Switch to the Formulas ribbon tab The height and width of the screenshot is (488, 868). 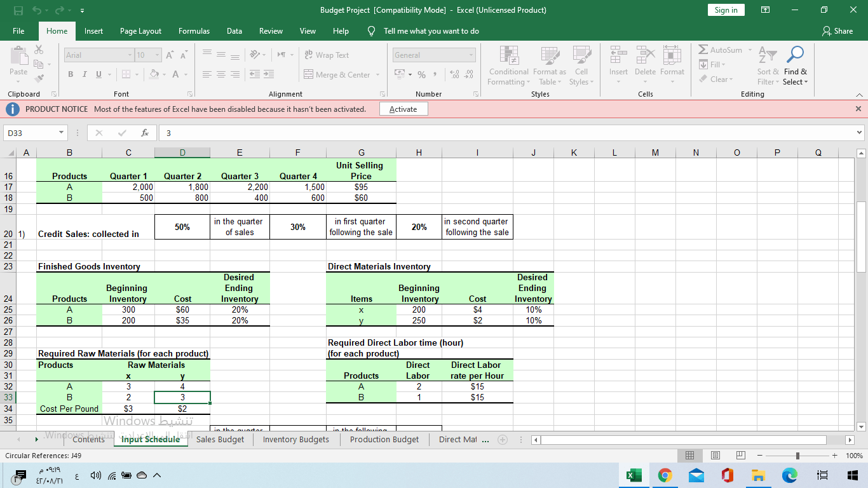pyautogui.click(x=194, y=31)
